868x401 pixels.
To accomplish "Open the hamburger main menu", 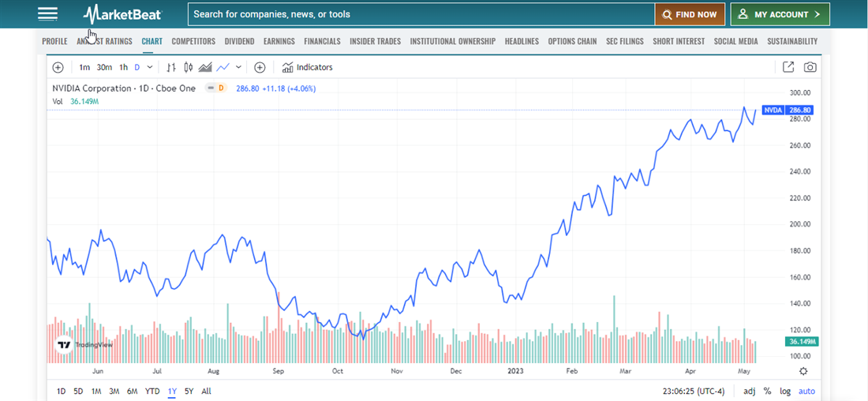I will 47,14.
